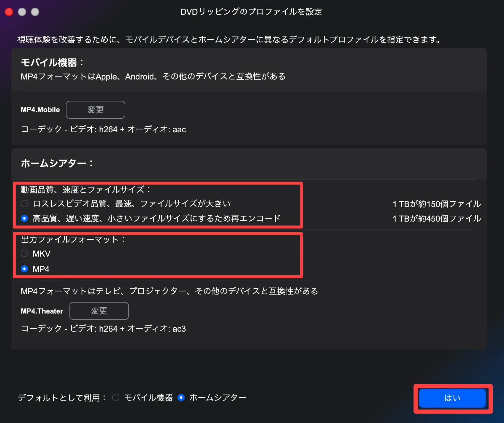Set モバイル機器 as the default profile
Viewport: 504px width, 423px height.
point(116,397)
